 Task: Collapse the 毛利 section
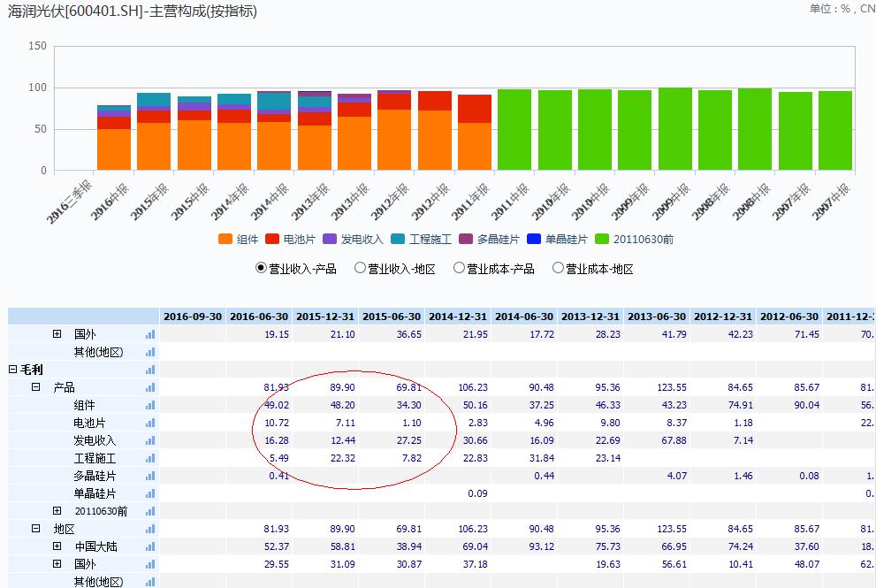coord(13,370)
